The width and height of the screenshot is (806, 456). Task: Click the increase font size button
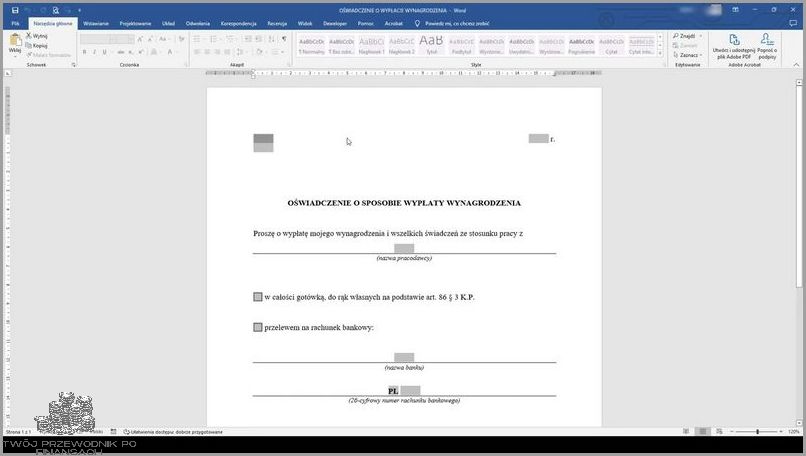pyautogui.click(x=140, y=39)
